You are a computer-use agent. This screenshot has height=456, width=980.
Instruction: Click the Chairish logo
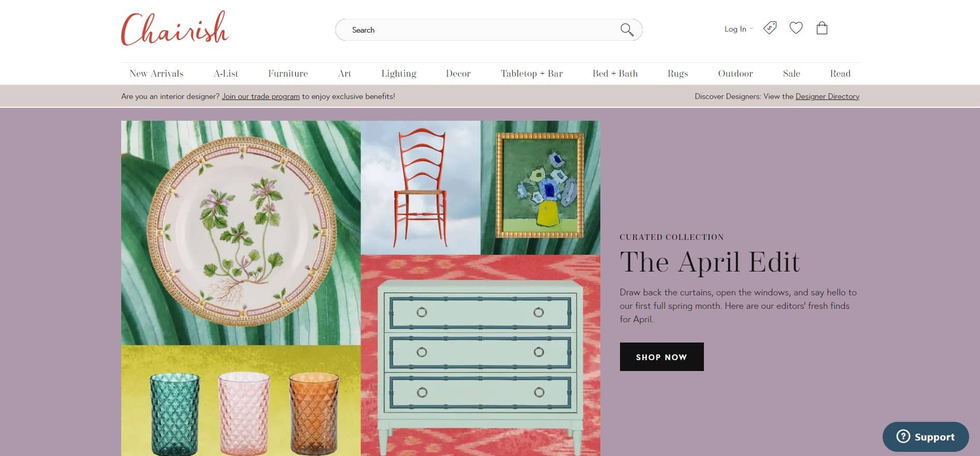[x=175, y=28]
